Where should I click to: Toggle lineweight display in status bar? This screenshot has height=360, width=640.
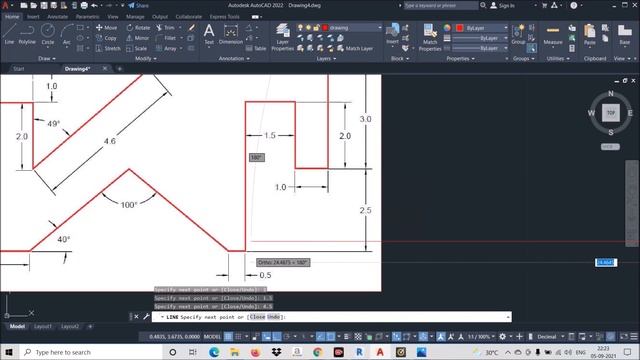[347, 336]
